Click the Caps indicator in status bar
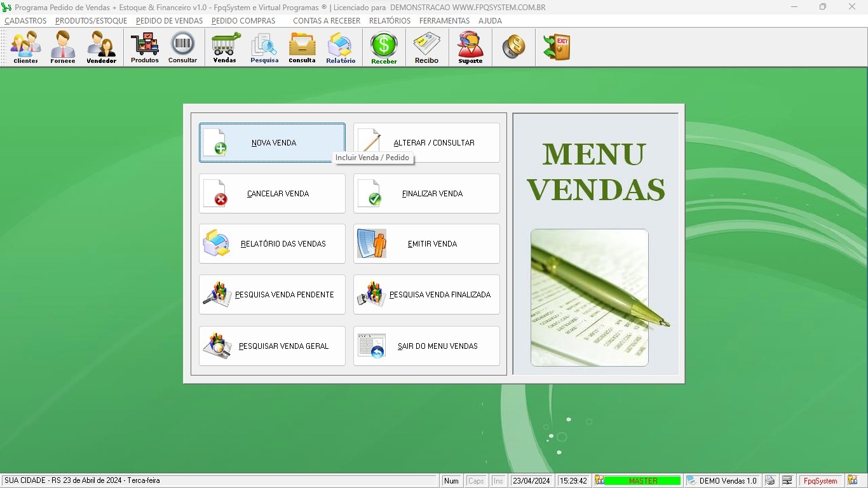The width and height of the screenshot is (868, 488). (476, 481)
